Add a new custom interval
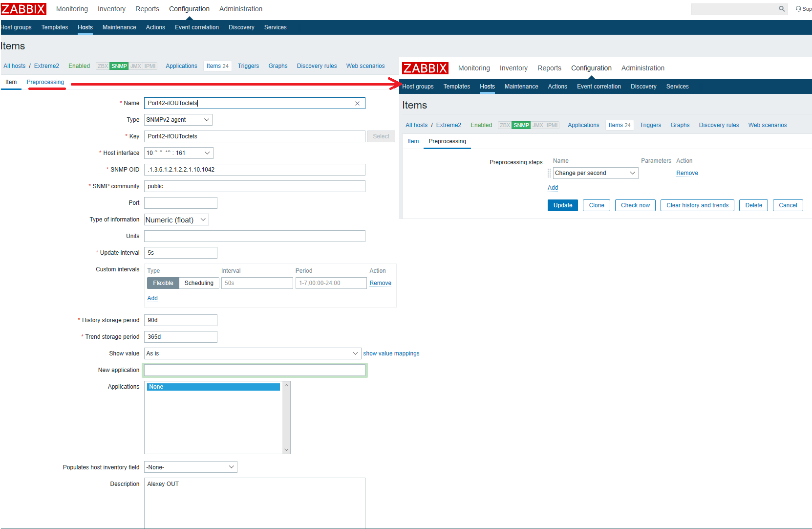The width and height of the screenshot is (812, 529). tap(152, 298)
